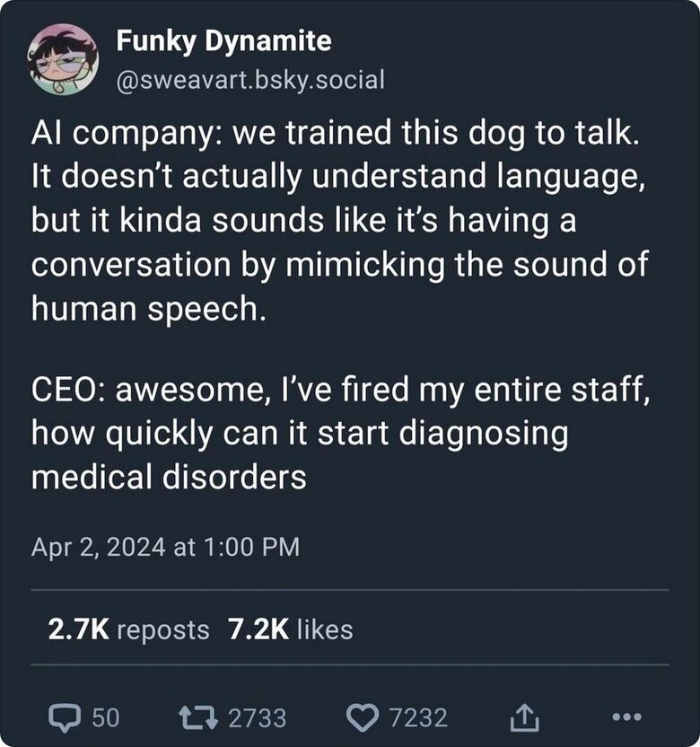Open the @sweavart.bsky.social handle link
The height and width of the screenshot is (747, 700).
click(x=250, y=80)
